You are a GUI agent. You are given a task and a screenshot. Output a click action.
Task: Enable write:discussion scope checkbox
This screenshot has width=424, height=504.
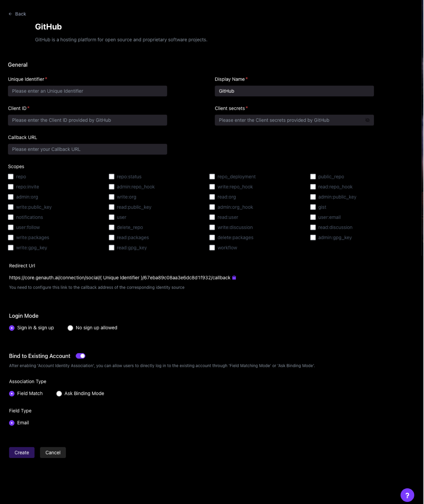click(212, 227)
